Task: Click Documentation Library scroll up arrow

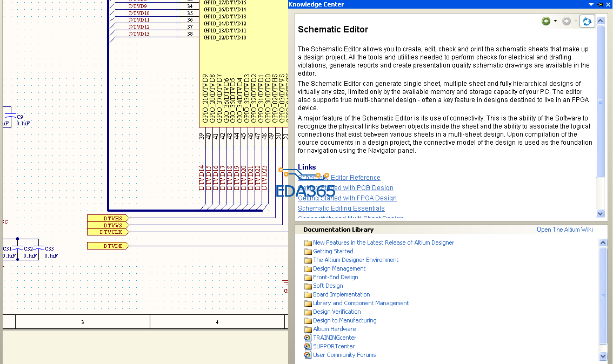Action: (x=603, y=242)
